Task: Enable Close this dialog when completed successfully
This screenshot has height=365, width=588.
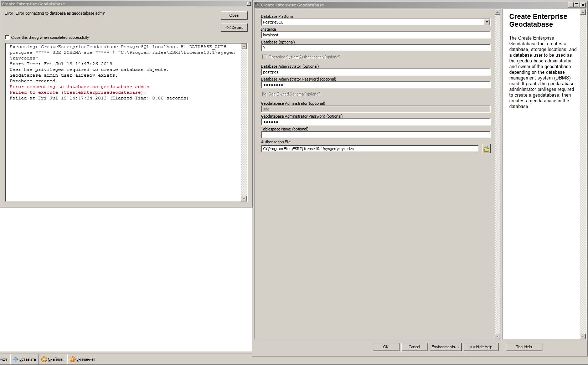Action: point(7,37)
